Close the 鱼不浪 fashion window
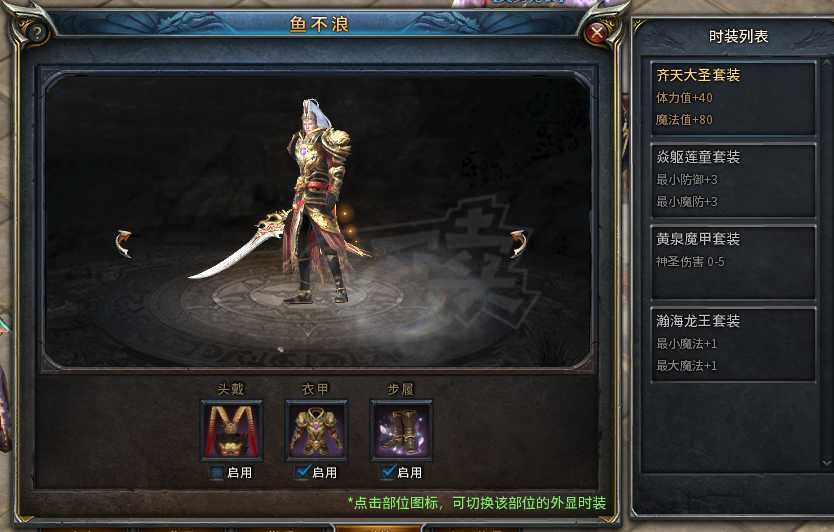The image size is (834, 532). coord(597,33)
